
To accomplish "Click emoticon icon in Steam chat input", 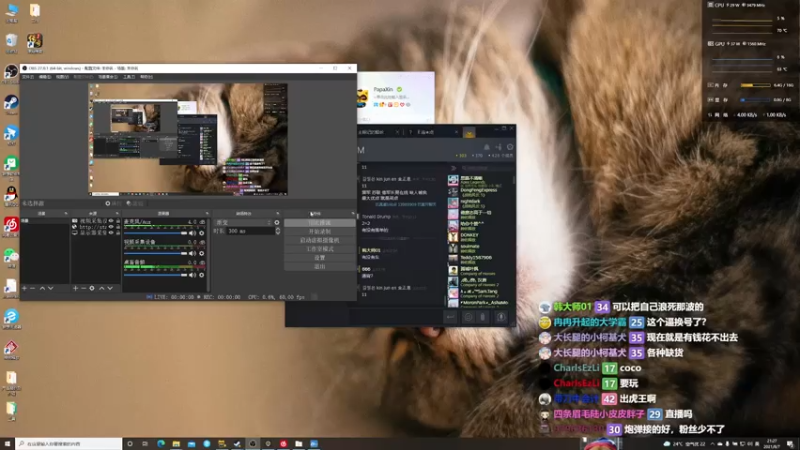I will point(468,317).
